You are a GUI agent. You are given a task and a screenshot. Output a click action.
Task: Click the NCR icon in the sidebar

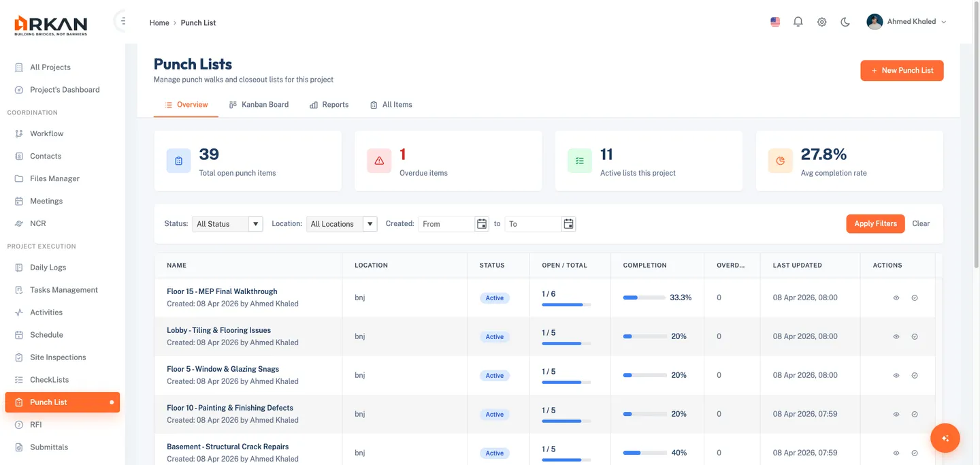coord(19,223)
